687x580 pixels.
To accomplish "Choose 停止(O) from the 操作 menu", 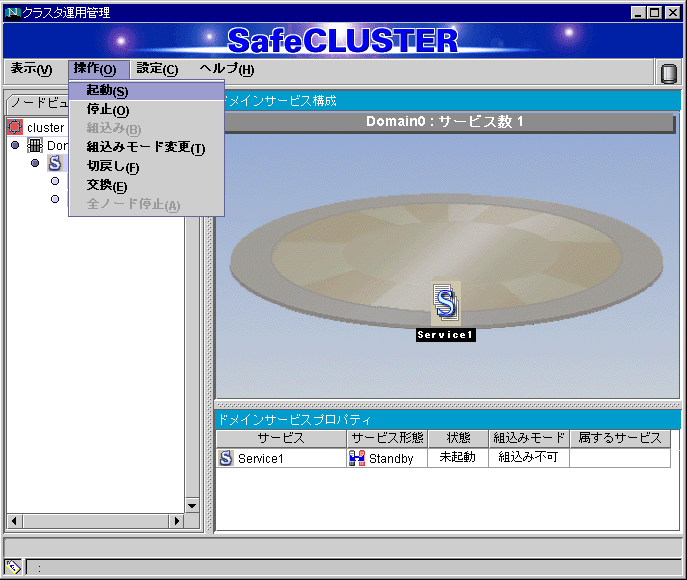I will pos(107,110).
